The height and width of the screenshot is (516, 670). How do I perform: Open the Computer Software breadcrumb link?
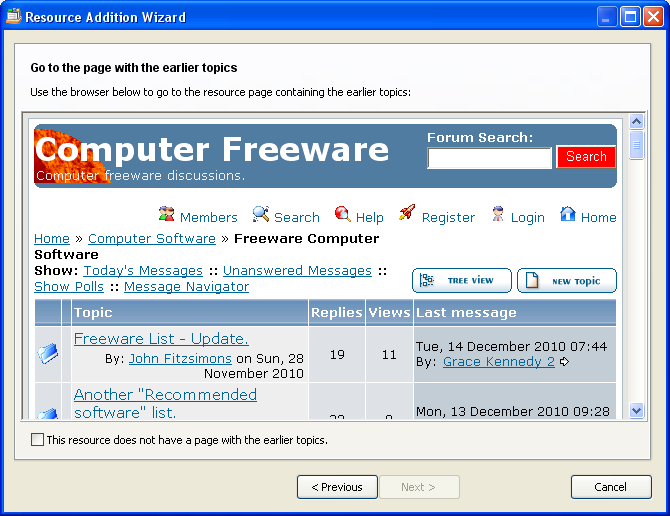(152, 239)
